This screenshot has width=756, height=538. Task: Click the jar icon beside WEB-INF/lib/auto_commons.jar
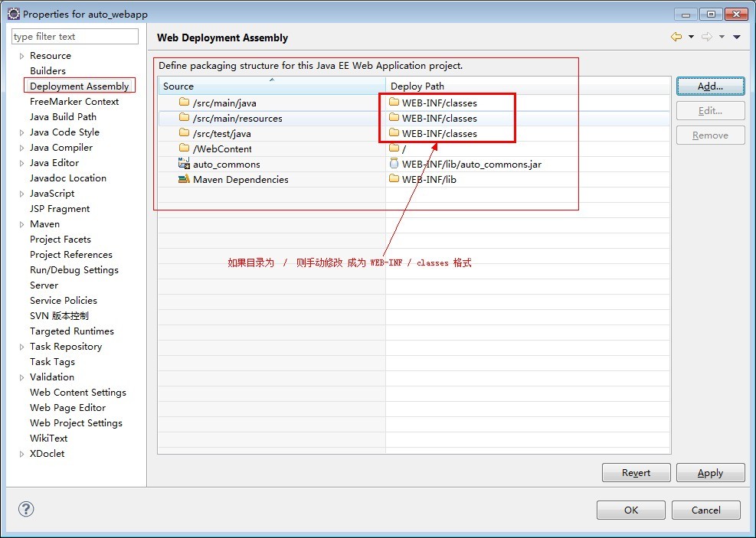click(x=394, y=163)
